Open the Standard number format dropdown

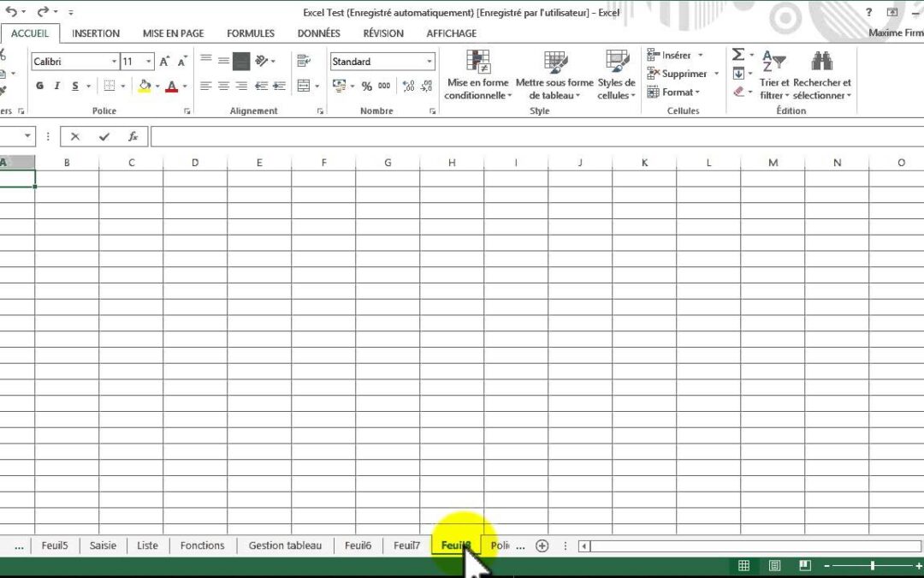[x=429, y=62]
